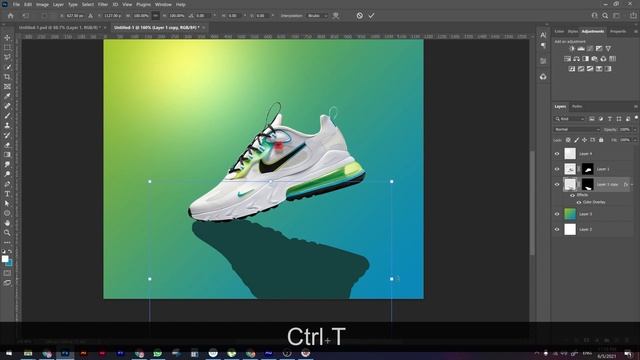Swap foreground and background colors icon

10,251
